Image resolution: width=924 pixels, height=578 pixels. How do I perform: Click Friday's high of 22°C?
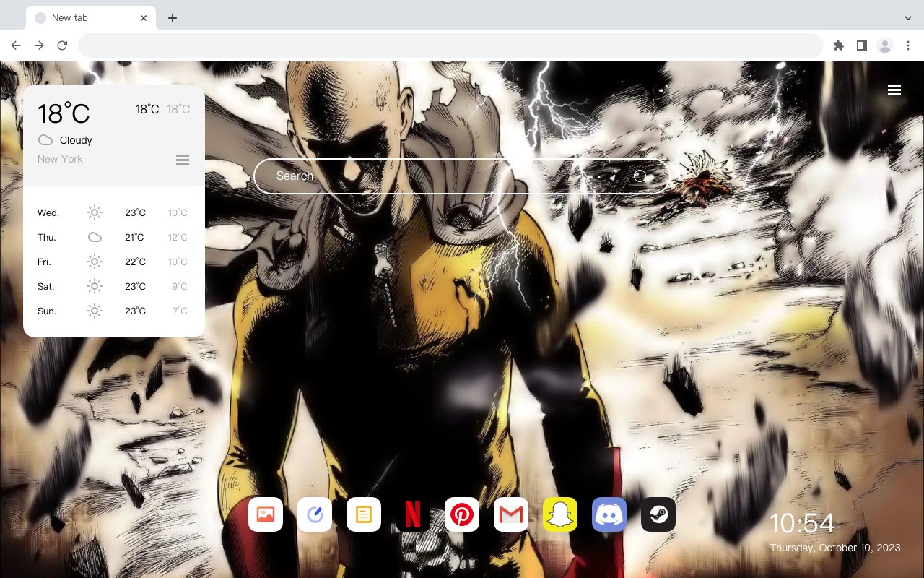point(135,262)
